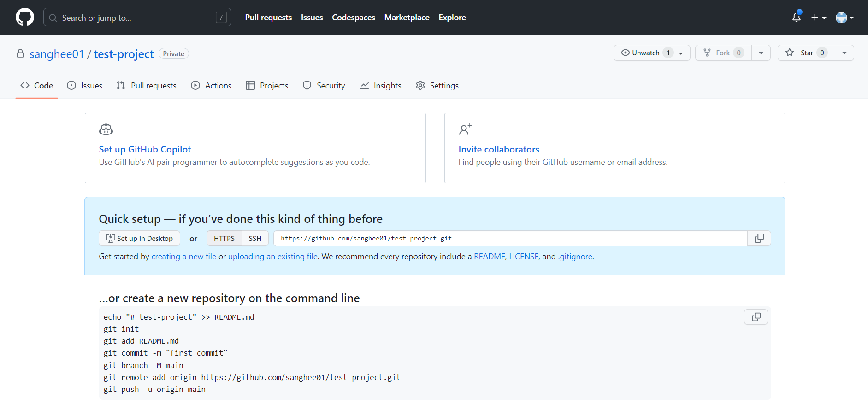Viewport: 868px width, 409px height.
Task: Star the repository
Action: (806, 53)
